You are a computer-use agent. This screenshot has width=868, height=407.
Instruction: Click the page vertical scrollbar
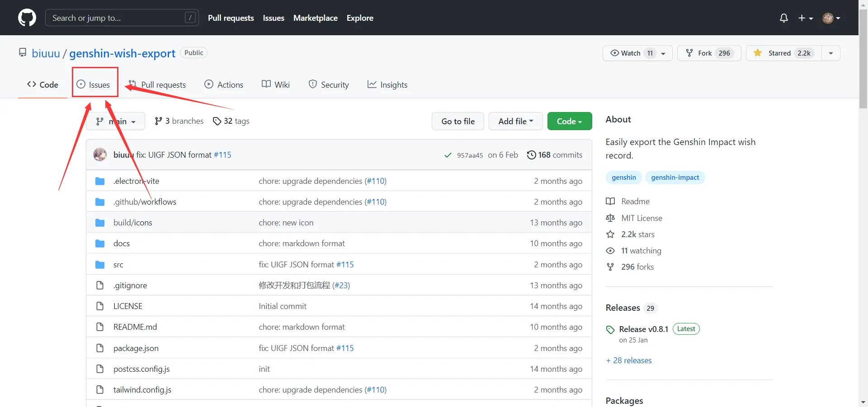[x=863, y=59]
